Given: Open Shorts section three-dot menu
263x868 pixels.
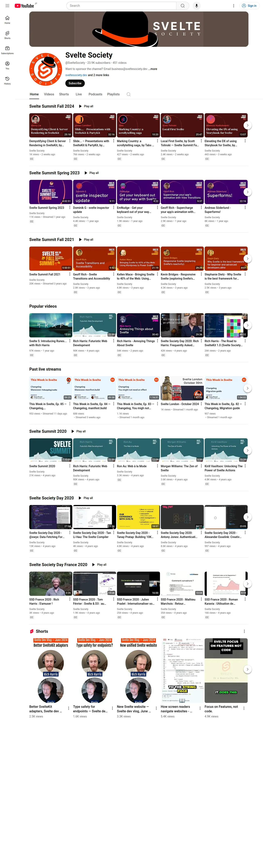Looking at the screenshot, I should pos(244,632).
